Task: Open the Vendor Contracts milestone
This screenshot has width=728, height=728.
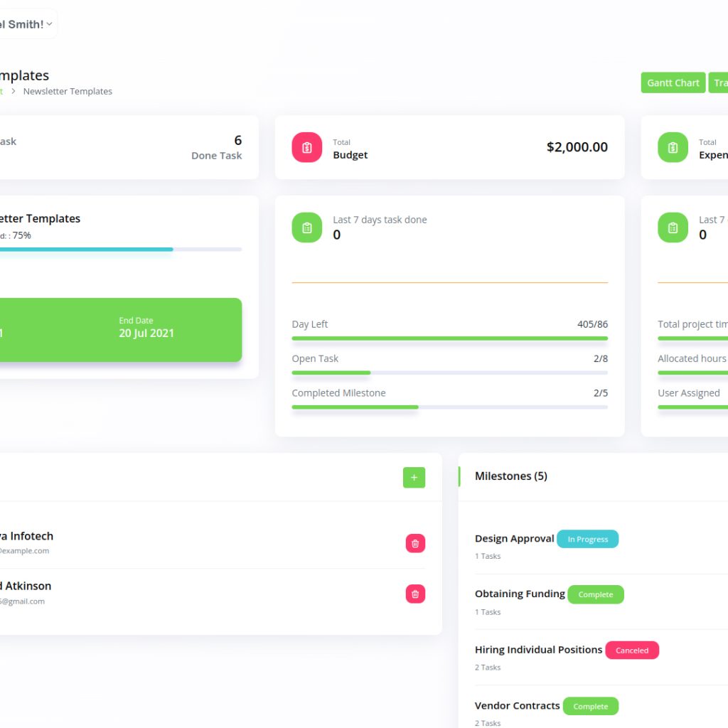Action: pos(517,705)
